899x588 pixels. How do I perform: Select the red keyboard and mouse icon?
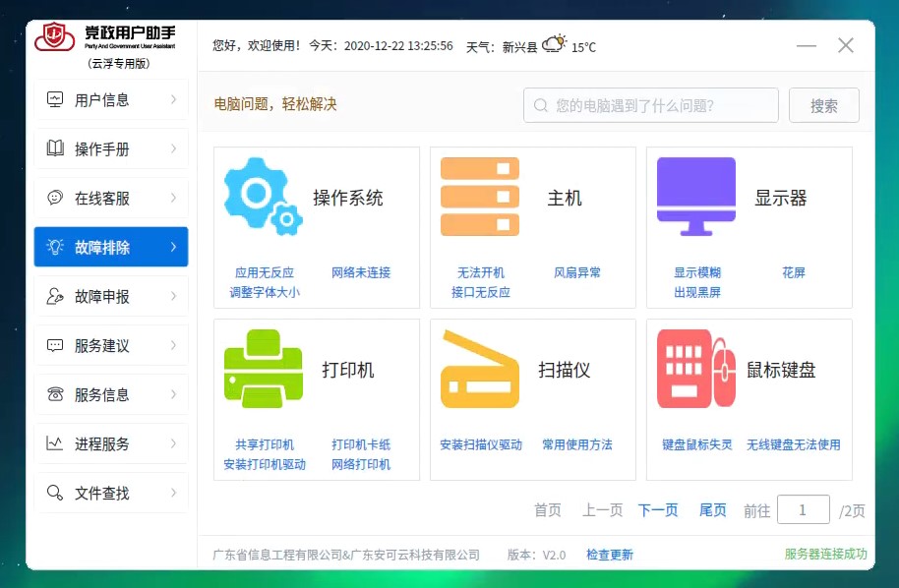pyautogui.click(x=696, y=370)
